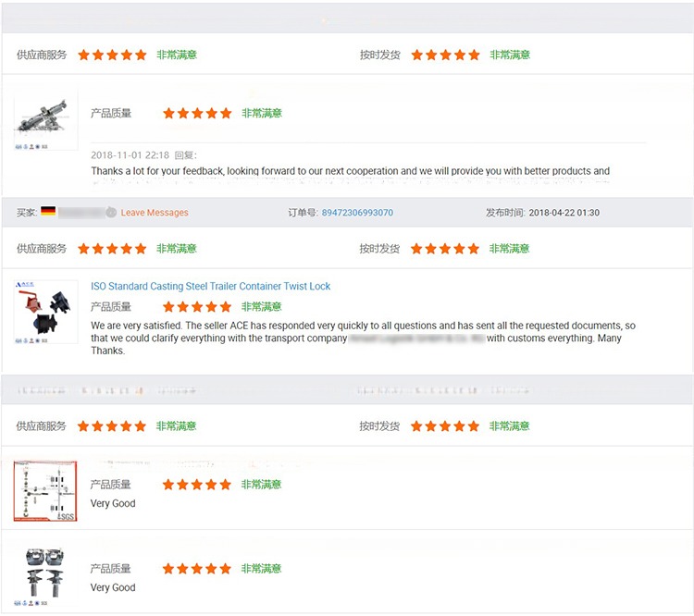The height and width of the screenshot is (616, 694).
Task: Click first star of top on-time delivery rating
Action: point(417,55)
